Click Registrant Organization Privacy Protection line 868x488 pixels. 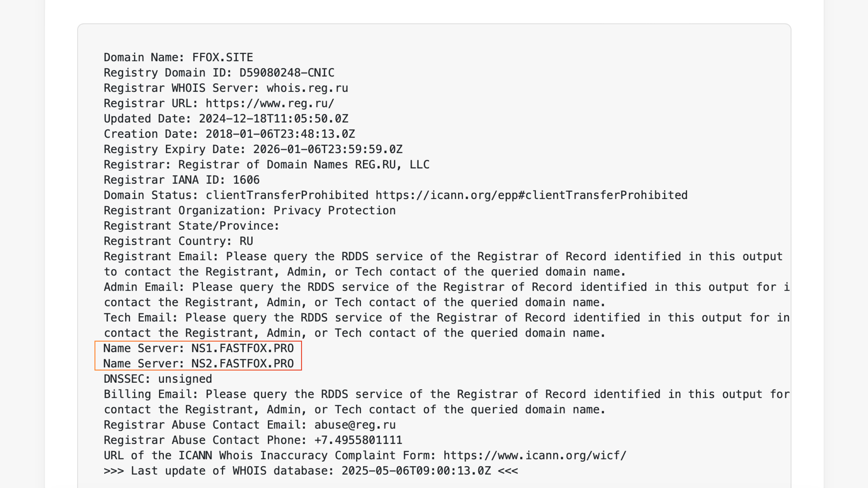250,211
